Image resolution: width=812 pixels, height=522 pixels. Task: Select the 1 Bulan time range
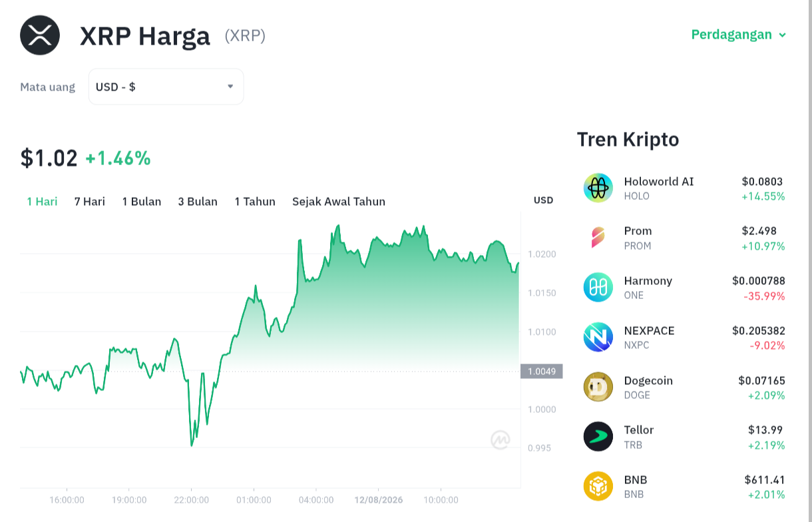pos(142,202)
